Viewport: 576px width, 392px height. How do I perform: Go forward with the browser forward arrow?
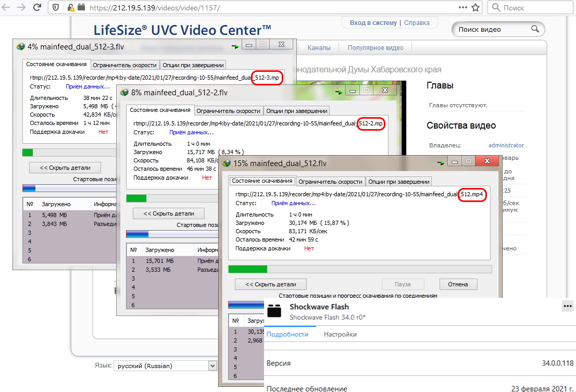coord(21,7)
